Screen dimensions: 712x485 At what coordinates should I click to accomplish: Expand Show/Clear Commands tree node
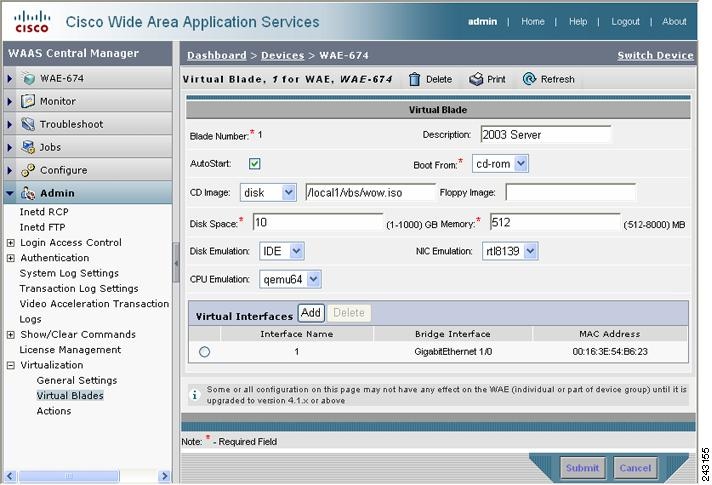pyautogui.click(x=10, y=335)
